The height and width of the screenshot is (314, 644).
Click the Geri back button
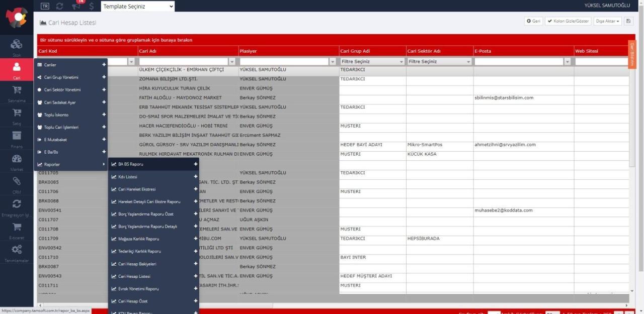[x=533, y=22]
